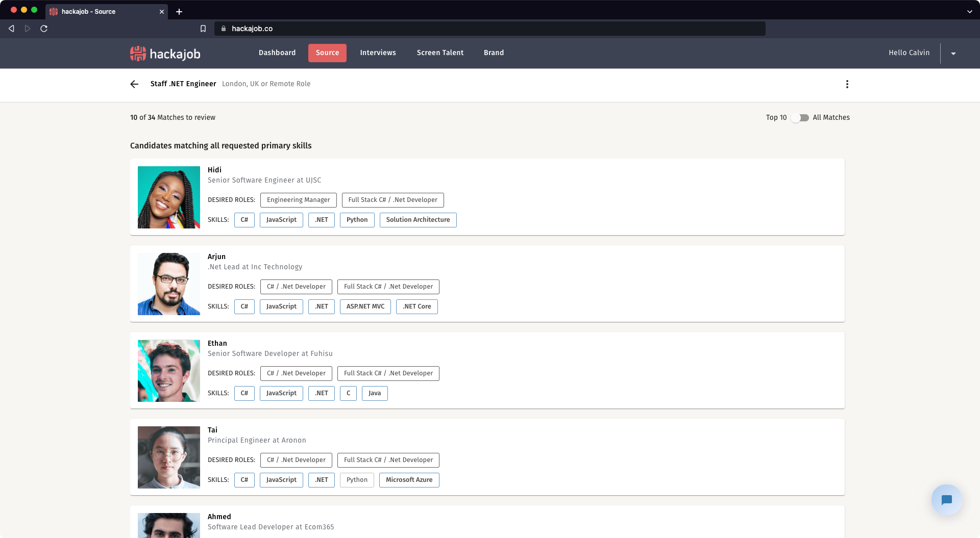The width and height of the screenshot is (980, 538).
Task: Click the browser reload icon
Action: click(x=44, y=29)
